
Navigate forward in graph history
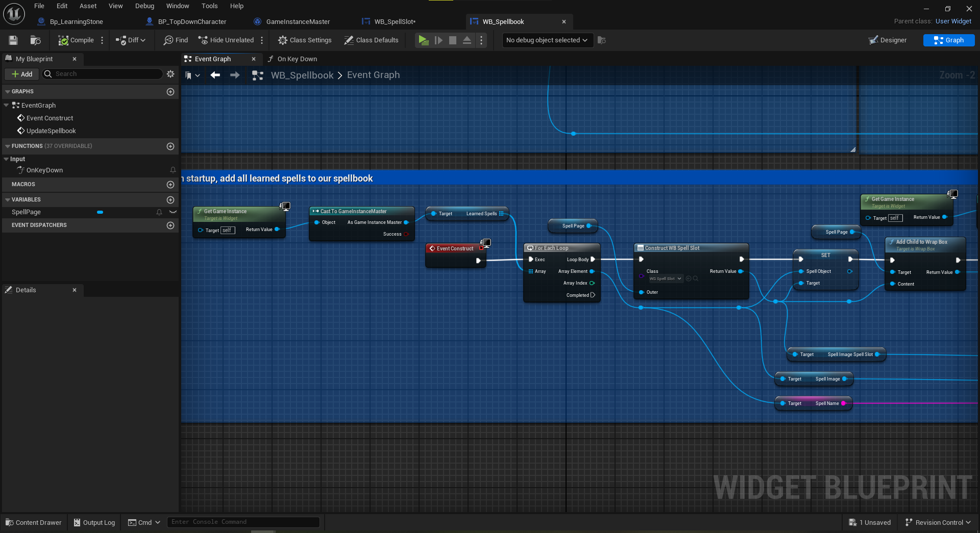[x=235, y=75]
